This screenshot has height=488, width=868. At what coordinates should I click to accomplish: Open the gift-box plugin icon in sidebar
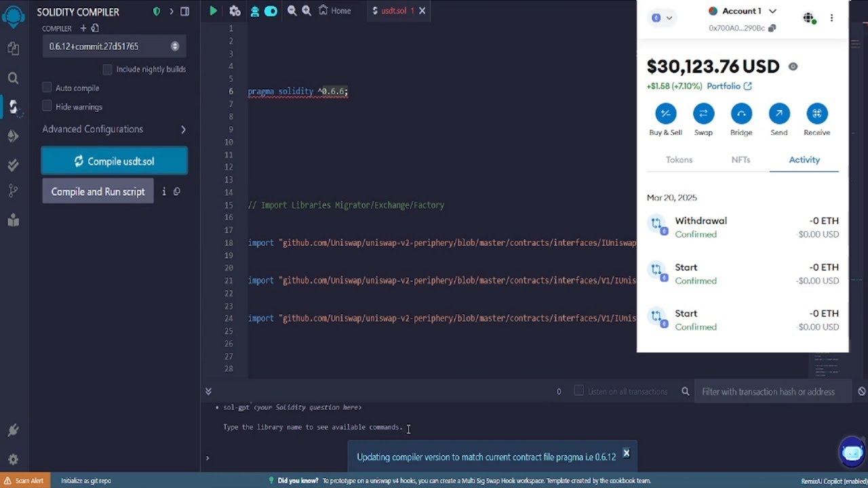pos(13,220)
